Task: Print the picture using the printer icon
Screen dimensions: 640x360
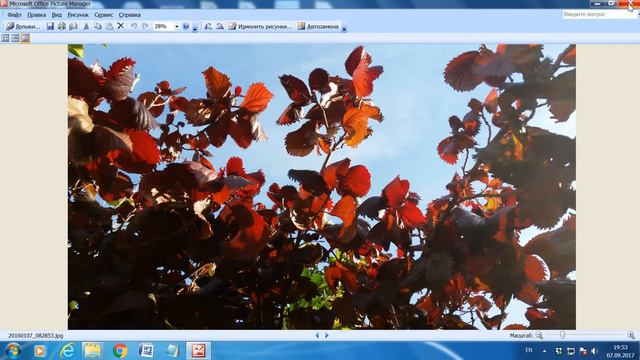Action: tap(62, 27)
